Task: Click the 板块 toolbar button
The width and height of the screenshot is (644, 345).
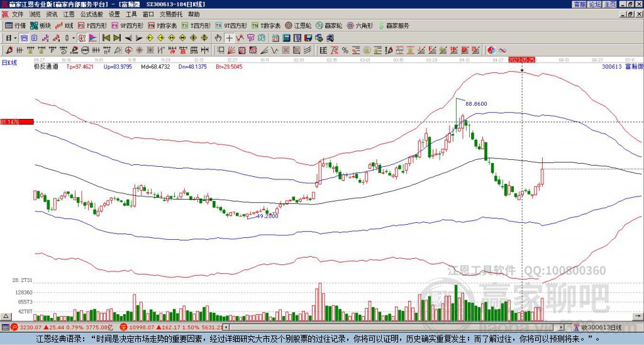Action: [x=40, y=25]
